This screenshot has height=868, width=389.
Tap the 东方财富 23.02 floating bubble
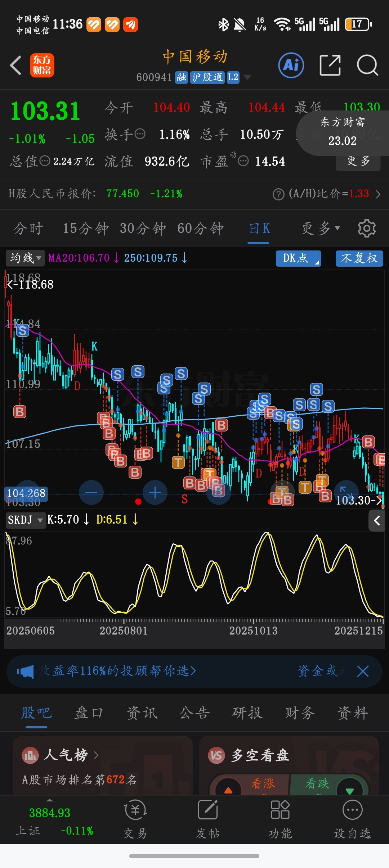(x=343, y=132)
